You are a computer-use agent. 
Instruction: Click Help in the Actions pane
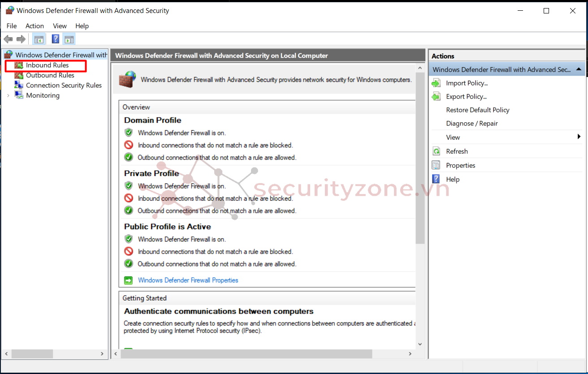click(x=453, y=179)
